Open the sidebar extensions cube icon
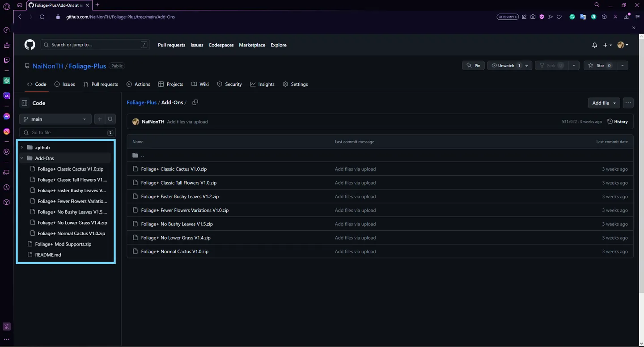The image size is (644, 347). click(7, 202)
